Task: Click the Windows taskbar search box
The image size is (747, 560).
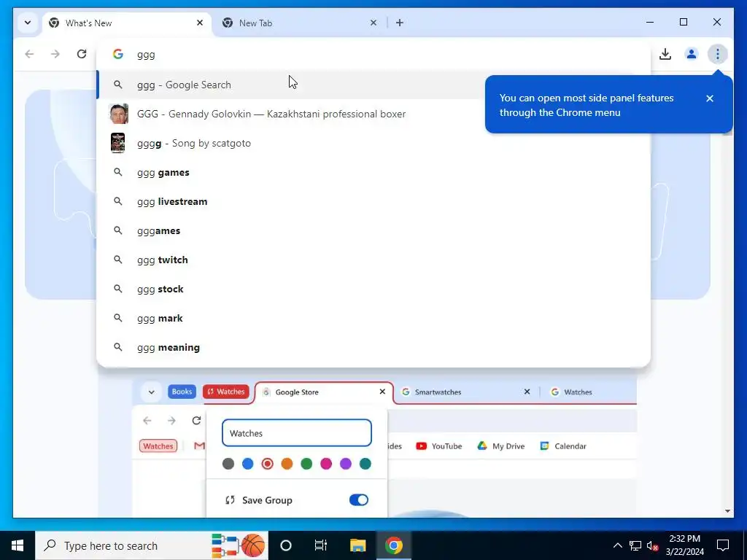Action: (x=152, y=545)
